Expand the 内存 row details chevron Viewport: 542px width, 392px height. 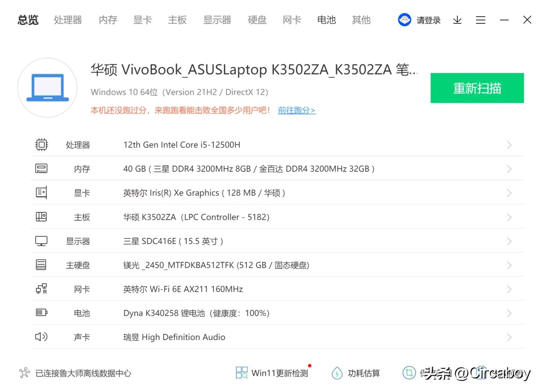tap(509, 168)
